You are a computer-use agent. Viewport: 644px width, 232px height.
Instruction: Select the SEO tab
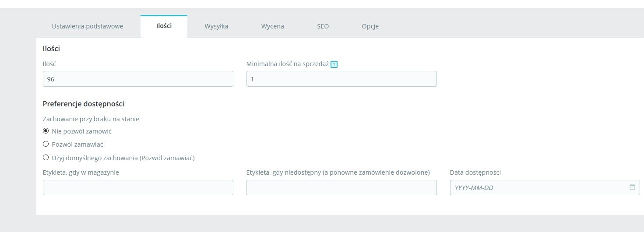[x=323, y=26]
